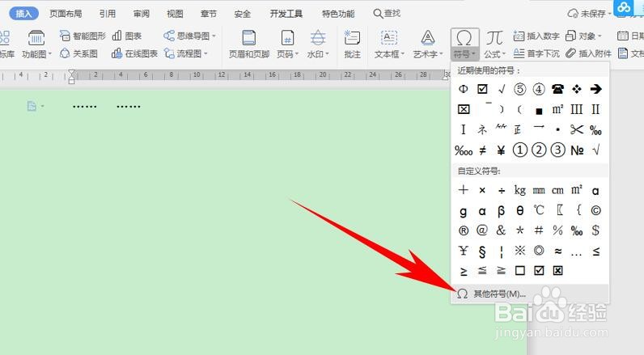This screenshot has width=644, height=355.
Task: Open the 关系图 relationship diagram tool
Action: pos(78,53)
